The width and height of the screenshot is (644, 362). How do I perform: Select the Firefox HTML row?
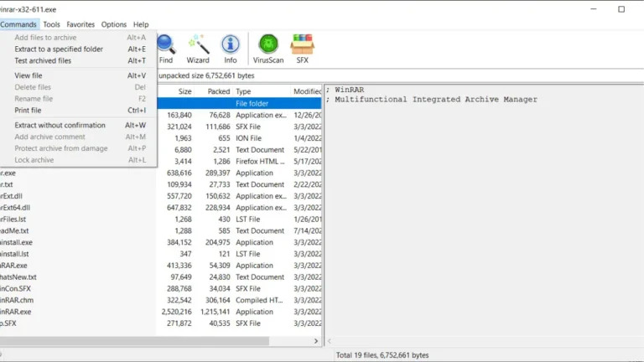(x=240, y=161)
